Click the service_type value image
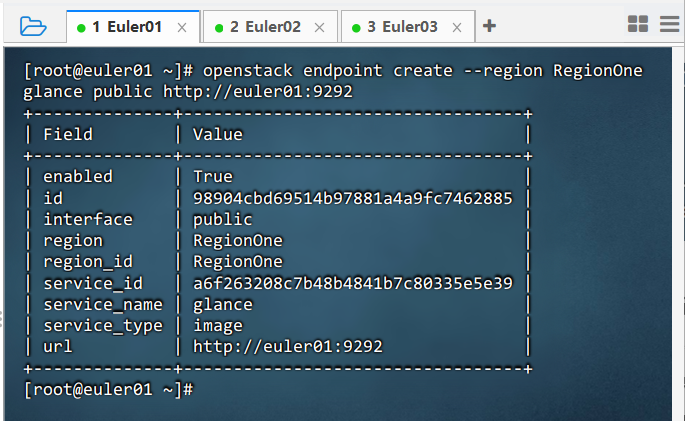 coord(218,326)
